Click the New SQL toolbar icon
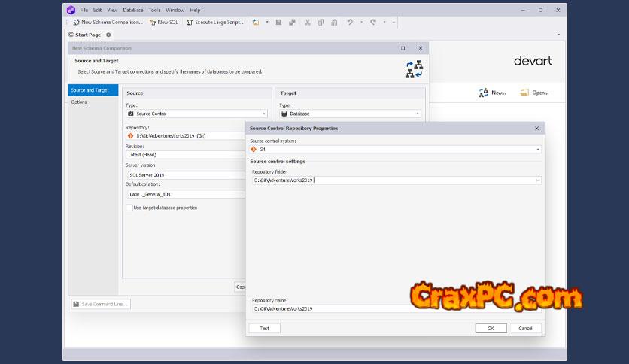This screenshot has height=364, width=629. (x=153, y=23)
